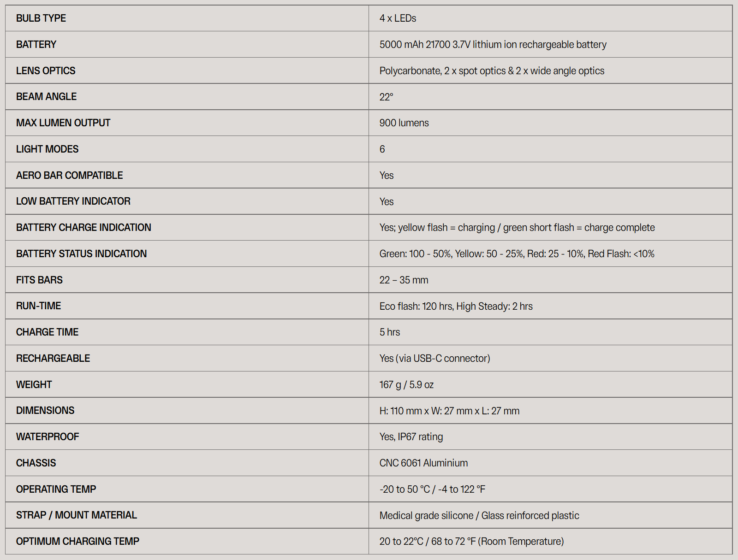Select the 22 – 35 mm value
The image size is (738, 560).
tap(404, 280)
